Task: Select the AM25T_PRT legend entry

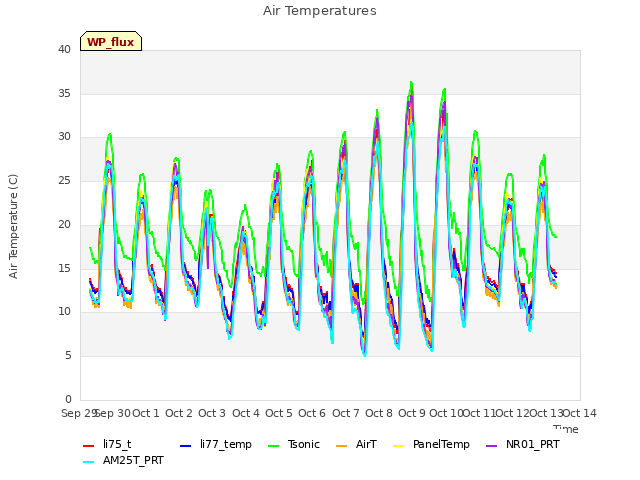Action: (123, 461)
